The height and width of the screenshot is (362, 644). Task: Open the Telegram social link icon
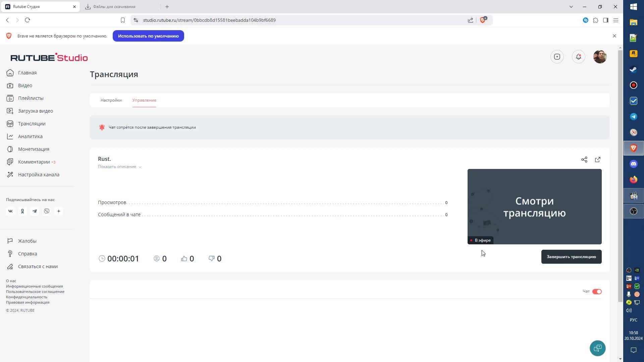point(35,211)
